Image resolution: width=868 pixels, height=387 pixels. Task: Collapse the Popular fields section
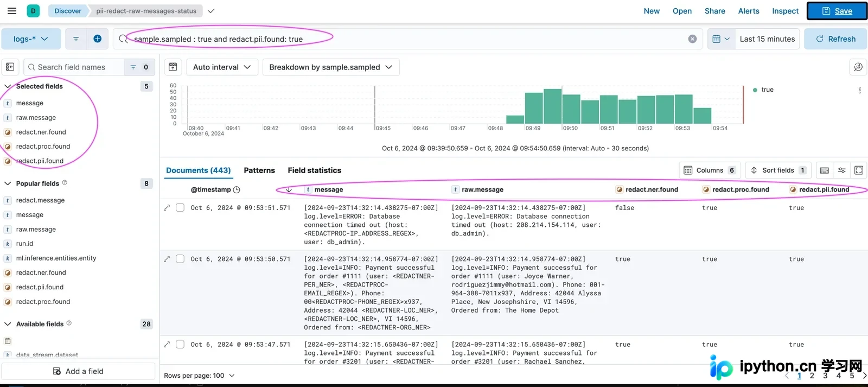(8, 183)
